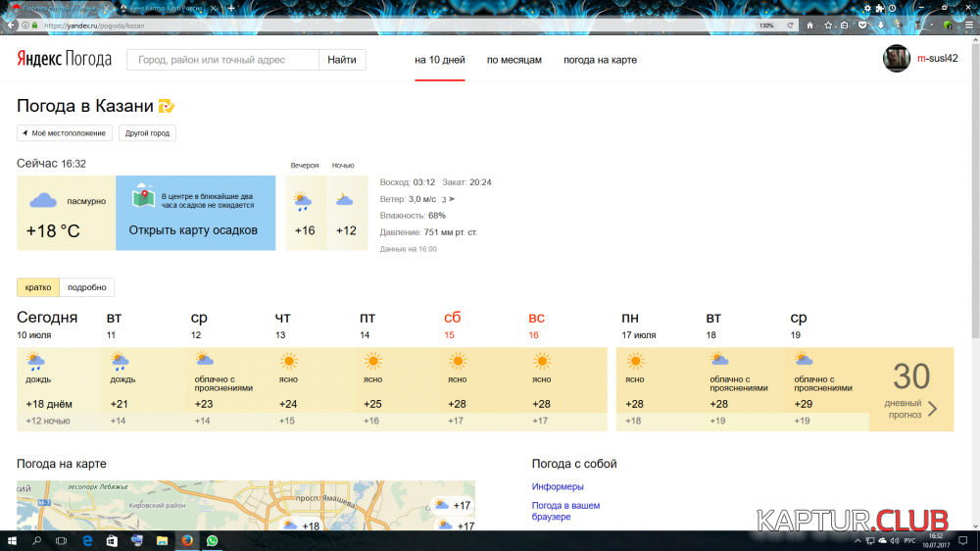980x551 pixels.
Task: Click the Firefox back arrow button
Action: (x=11, y=25)
